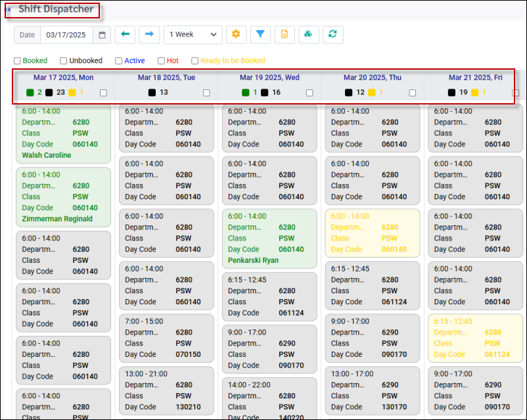Click the teal cubes group icon
The height and width of the screenshot is (420, 527).
click(x=309, y=35)
